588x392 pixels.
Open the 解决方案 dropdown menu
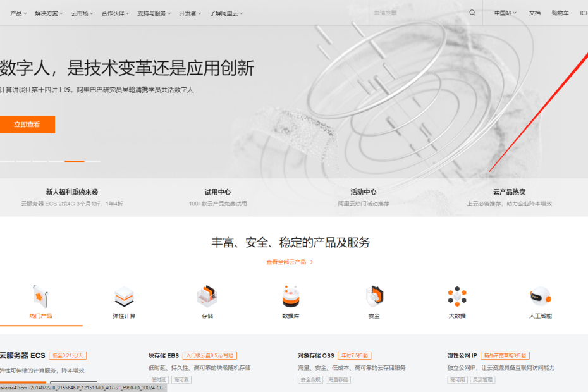(49, 13)
